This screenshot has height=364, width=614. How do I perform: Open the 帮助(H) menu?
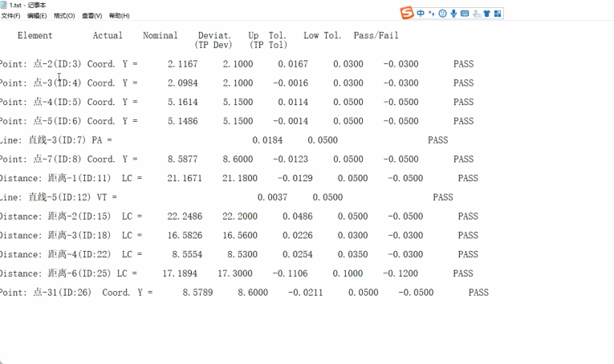coord(119,16)
